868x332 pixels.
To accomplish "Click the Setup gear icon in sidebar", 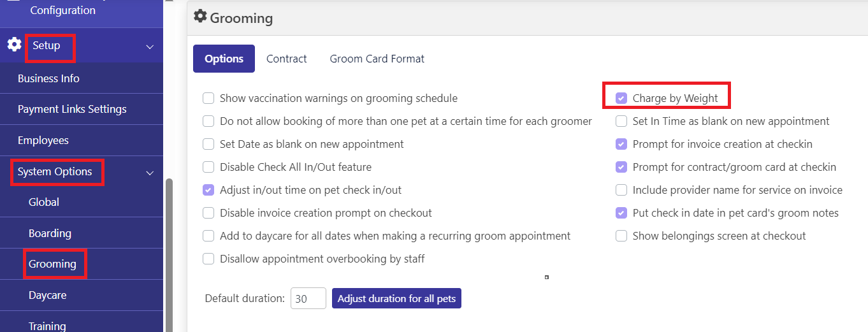I will [x=14, y=45].
